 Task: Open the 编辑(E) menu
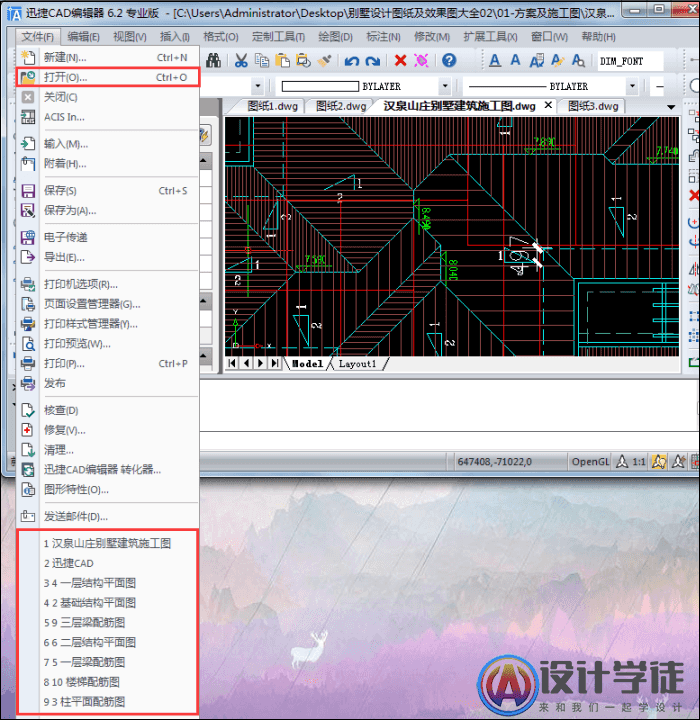[x=83, y=37]
